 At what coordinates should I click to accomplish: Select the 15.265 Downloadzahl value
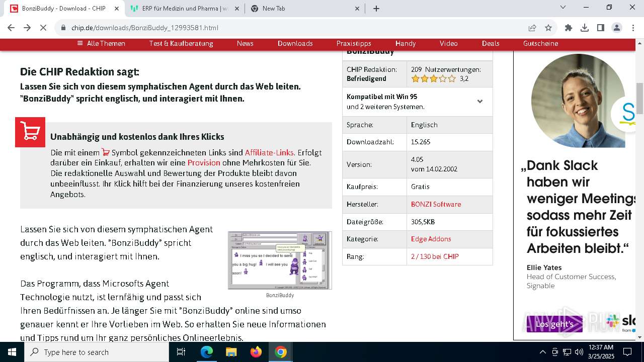tap(421, 142)
